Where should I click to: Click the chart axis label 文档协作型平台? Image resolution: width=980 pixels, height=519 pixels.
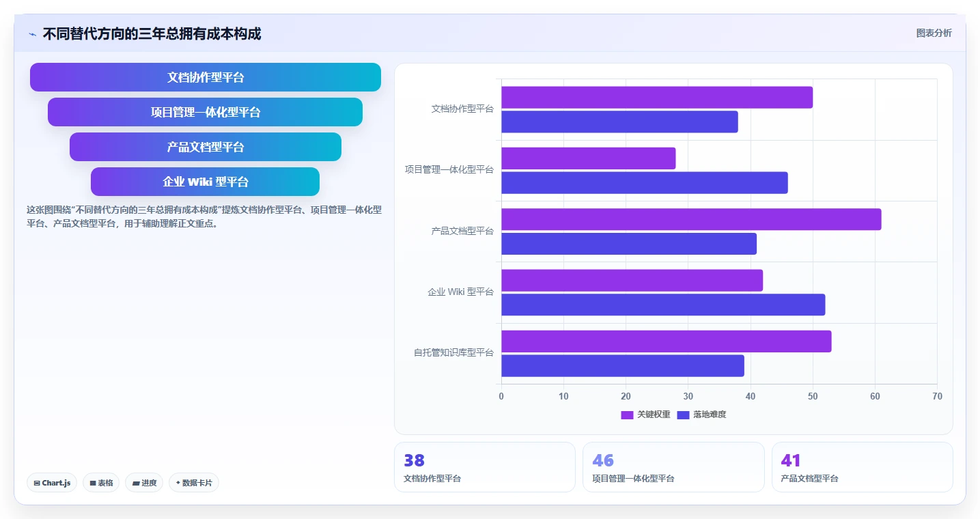pyautogui.click(x=462, y=109)
